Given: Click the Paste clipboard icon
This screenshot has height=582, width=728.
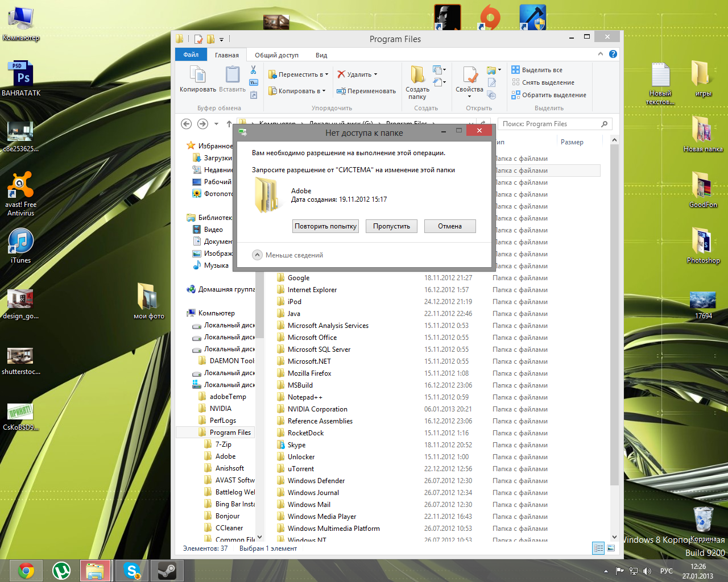Looking at the screenshot, I should tap(232, 76).
